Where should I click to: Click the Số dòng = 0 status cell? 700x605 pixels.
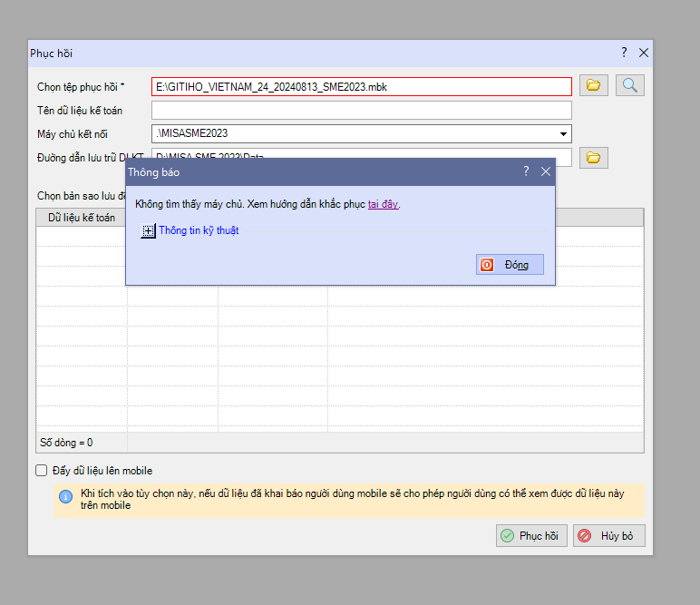(x=82, y=443)
